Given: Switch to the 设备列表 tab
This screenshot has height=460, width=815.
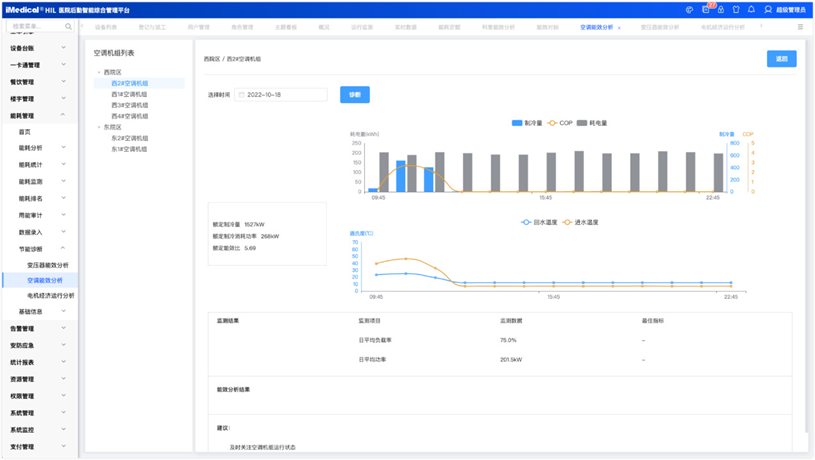Looking at the screenshot, I should pyautogui.click(x=106, y=27).
